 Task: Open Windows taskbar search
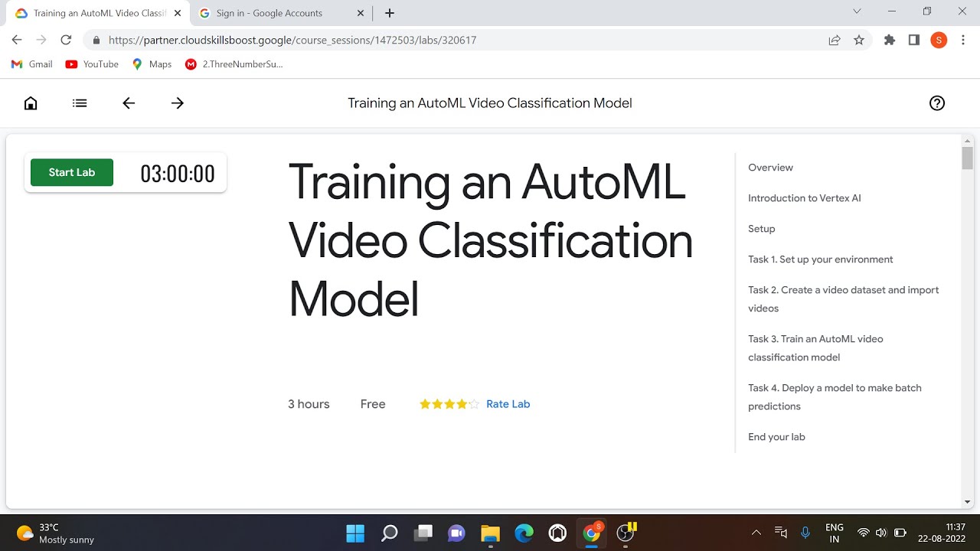point(389,533)
